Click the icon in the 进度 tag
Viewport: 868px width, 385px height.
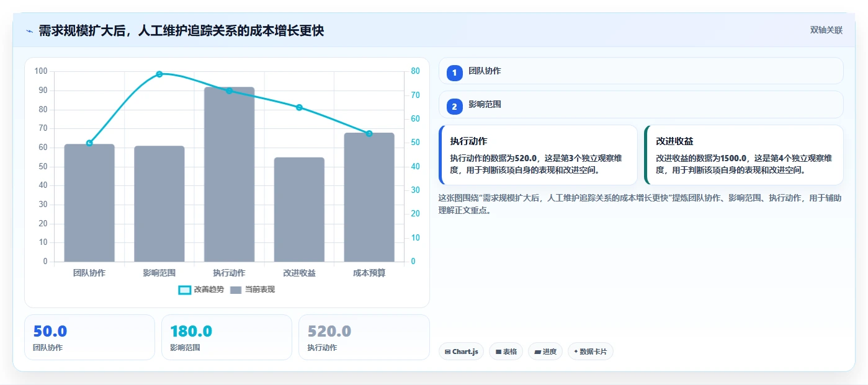(x=537, y=352)
